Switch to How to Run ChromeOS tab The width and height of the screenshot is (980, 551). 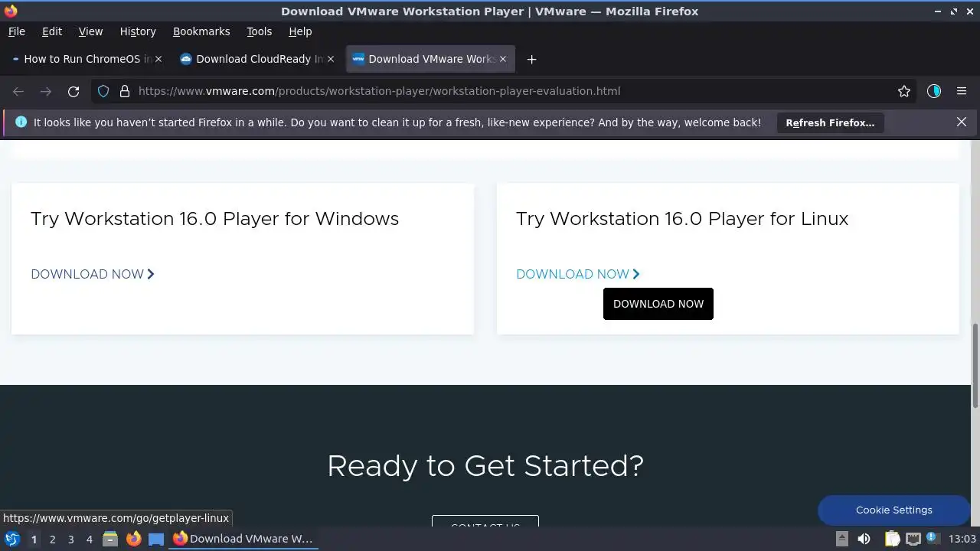(x=86, y=59)
